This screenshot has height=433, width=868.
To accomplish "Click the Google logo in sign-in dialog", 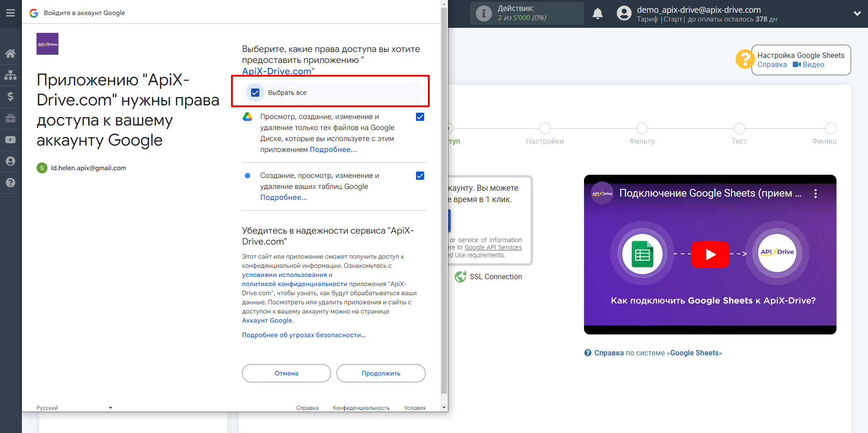I will point(34,13).
